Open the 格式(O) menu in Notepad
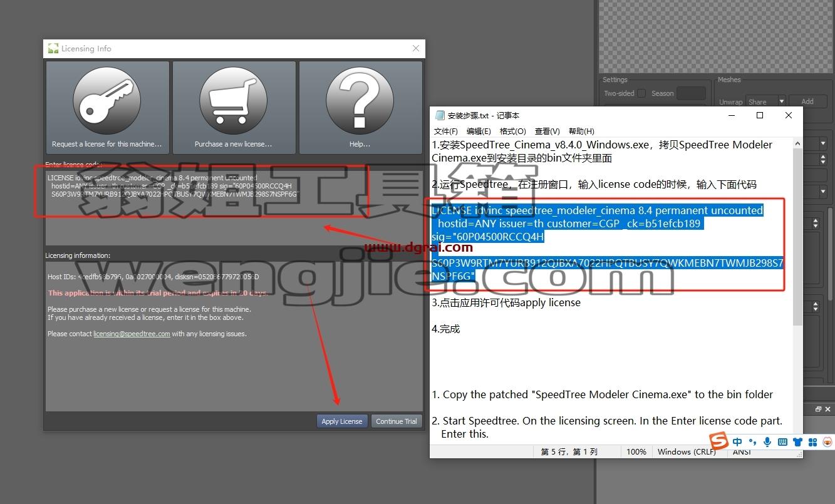Image resolution: width=835 pixels, height=504 pixels. pos(512,131)
